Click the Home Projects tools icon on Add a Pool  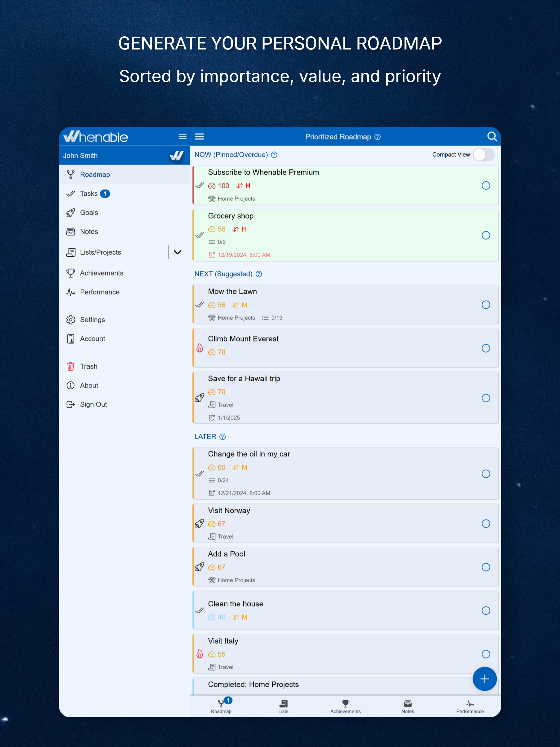click(211, 580)
